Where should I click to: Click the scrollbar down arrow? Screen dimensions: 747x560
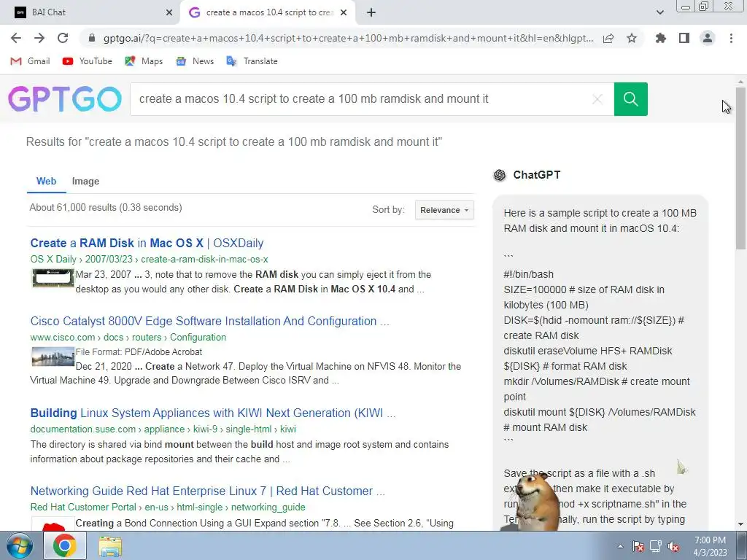tap(740, 524)
